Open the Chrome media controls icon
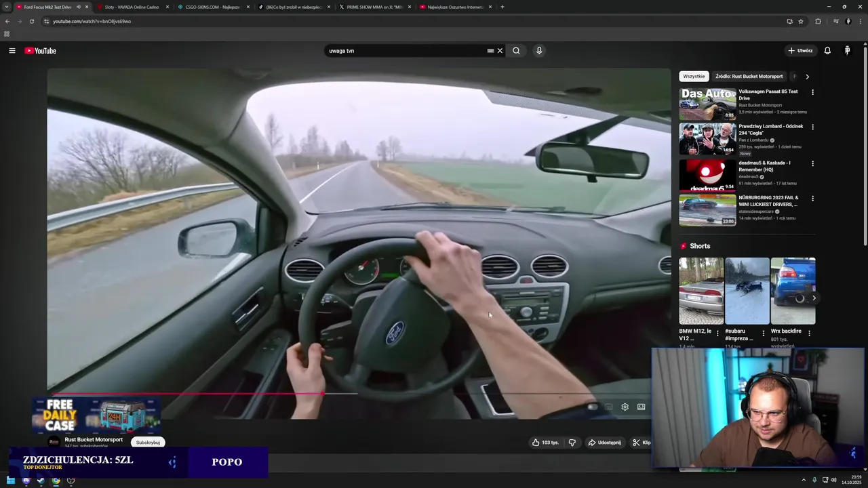Image resolution: width=868 pixels, height=488 pixels. point(835,21)
